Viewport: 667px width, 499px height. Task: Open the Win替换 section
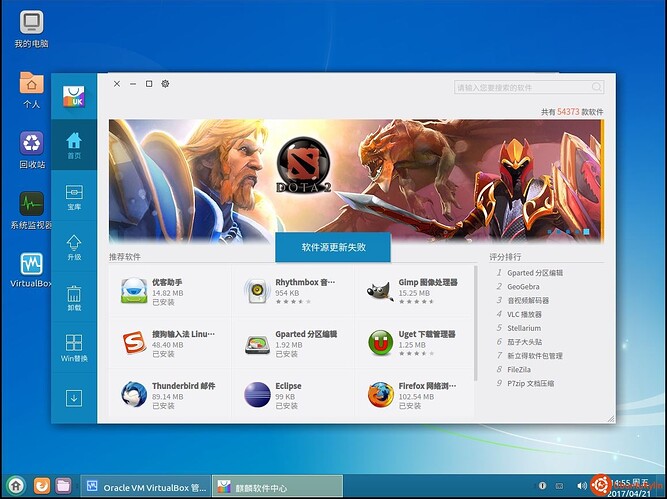[74, 348]
